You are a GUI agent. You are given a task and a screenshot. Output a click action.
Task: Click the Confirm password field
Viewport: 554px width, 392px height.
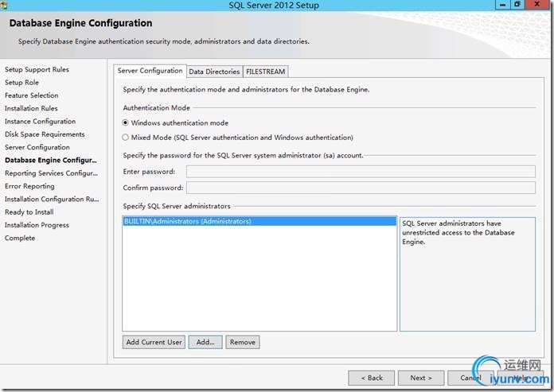(x=361, y=188)
